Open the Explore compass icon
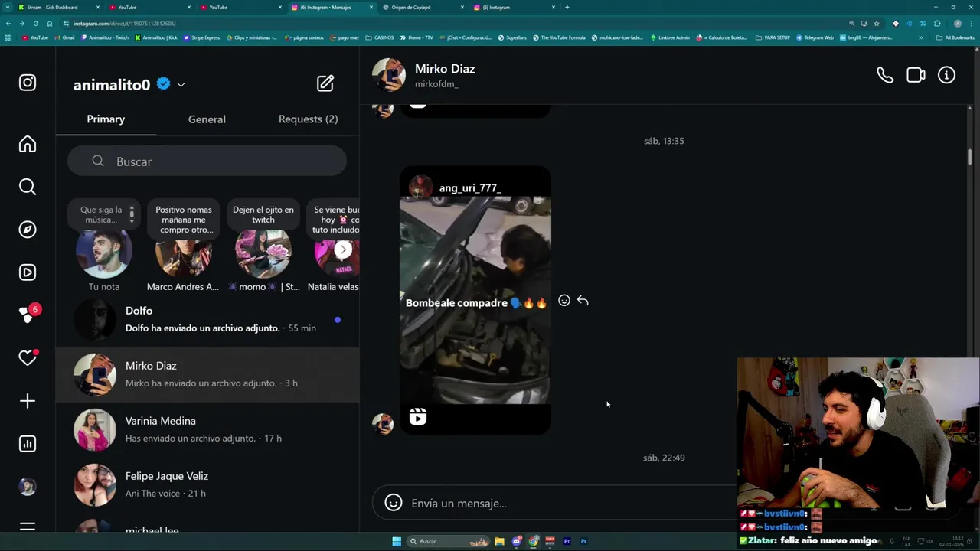Image resolution: width=980 pixels, height=551 pixels. click(28, 230)
